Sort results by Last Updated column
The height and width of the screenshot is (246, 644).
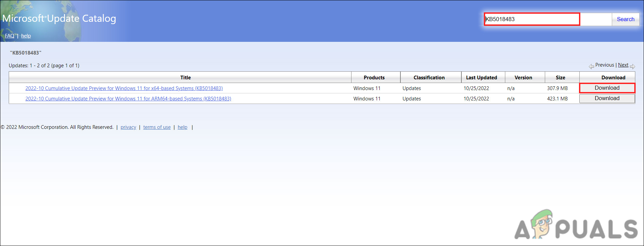point(481,78)
